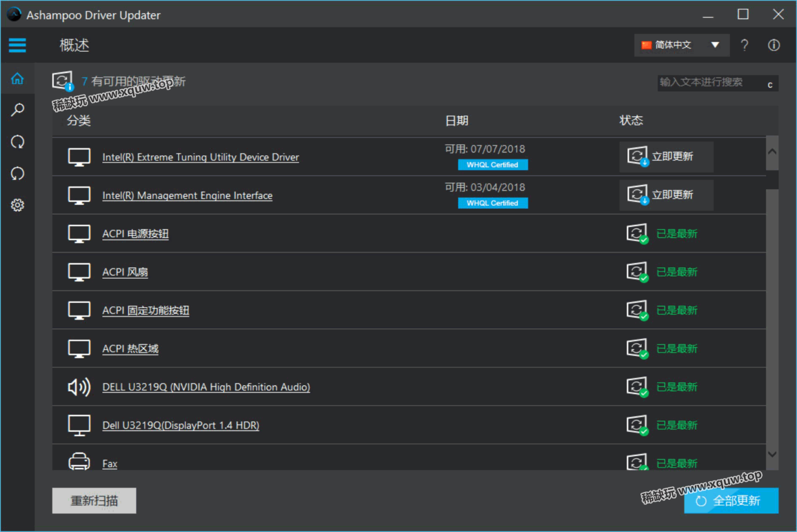797x532 pixels.
Task: Sort by the 日期 column header
Action: (x=457, y=121)
